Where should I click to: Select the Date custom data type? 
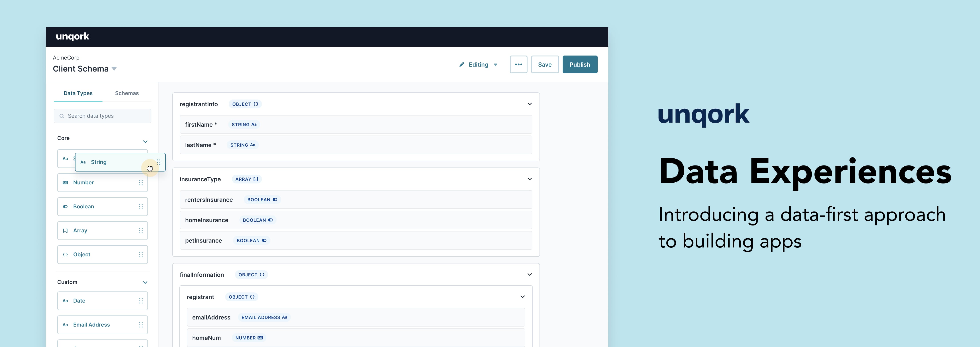click(102, 301)
